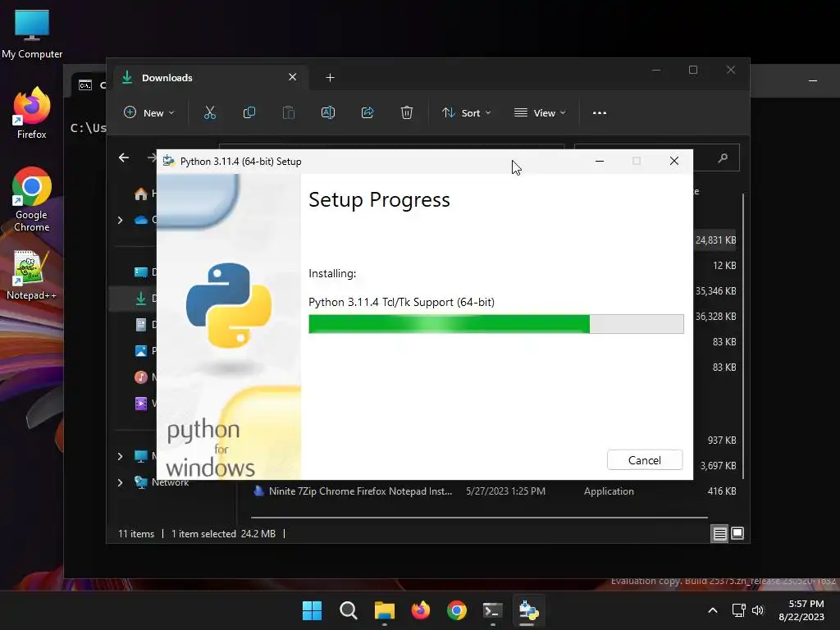This screenshot has height=630, width=840.
Task: Click the Explorer vertical scrollbar
Action: (x=743, y=336)
